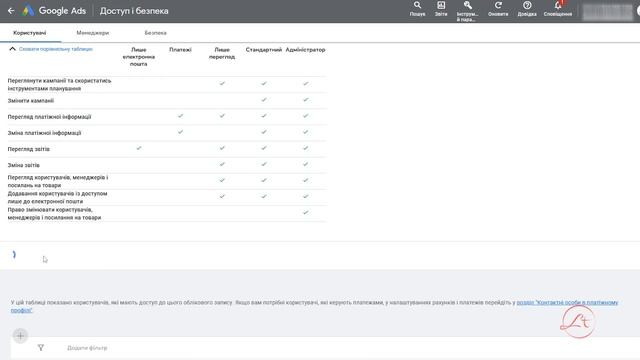
Task: Click the 'Платежі' column header
Action: click(180, 50)
